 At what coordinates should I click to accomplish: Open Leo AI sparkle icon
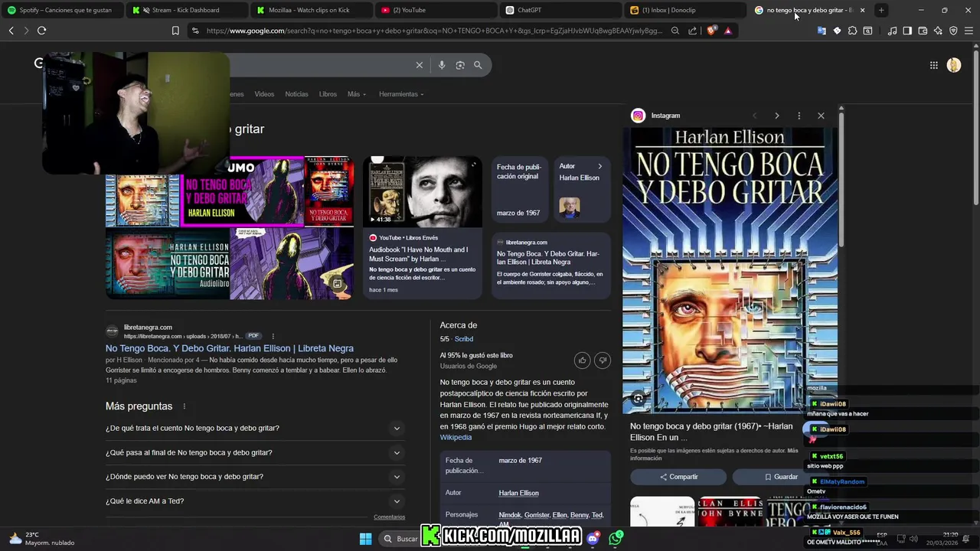point(938,31)
